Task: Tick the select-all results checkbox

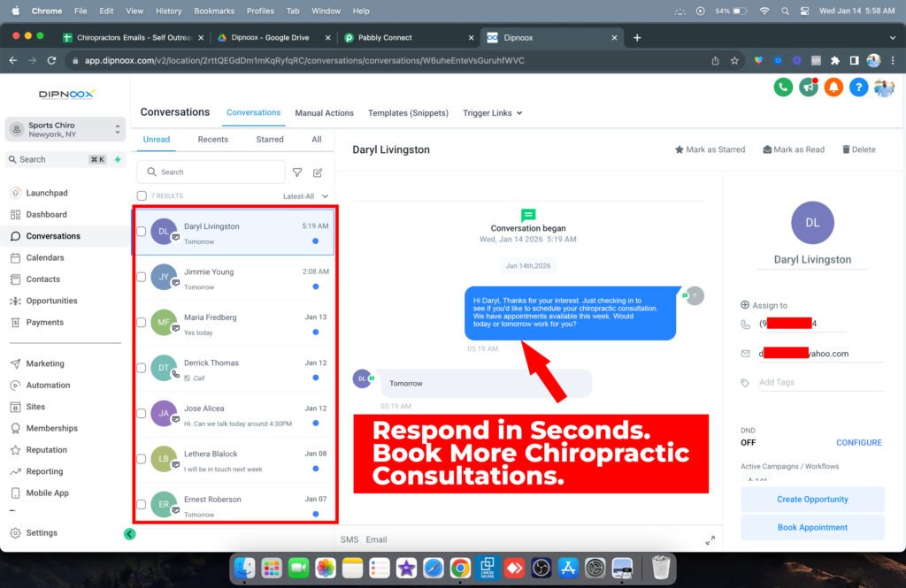Action: [x=142, y=195]
